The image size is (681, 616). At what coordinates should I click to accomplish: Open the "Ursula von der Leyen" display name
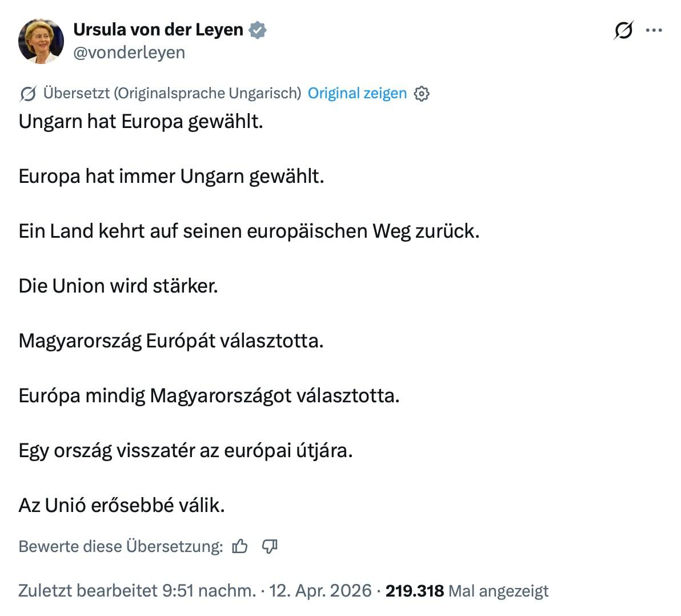pyautogui.click(x=158, y=30)
